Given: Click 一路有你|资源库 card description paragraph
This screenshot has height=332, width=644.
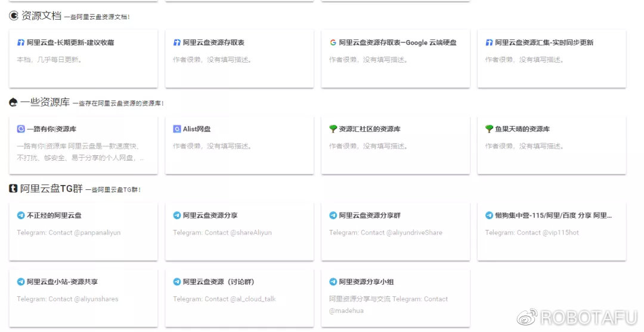Looking at the screenshot, I should (80, 152).
